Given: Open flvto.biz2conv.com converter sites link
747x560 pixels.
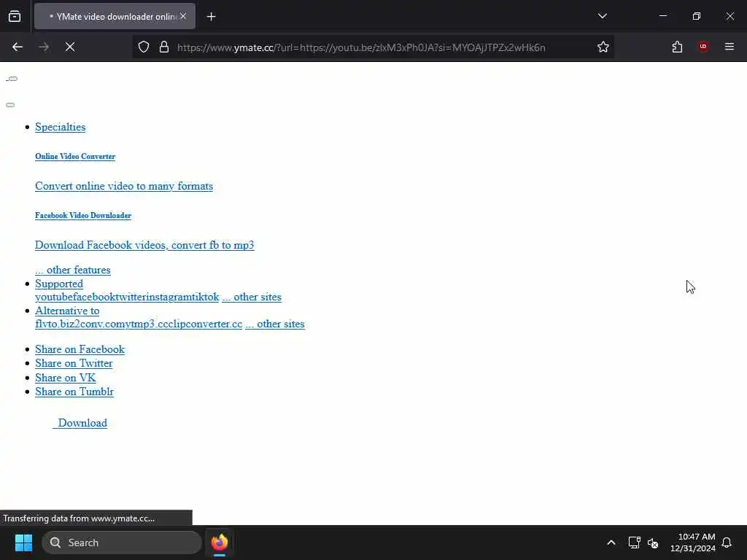Looking at the screenshot, I should 139,324.
